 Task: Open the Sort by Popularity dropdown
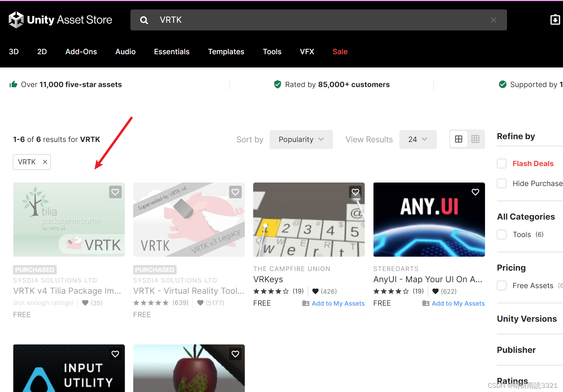301,140
